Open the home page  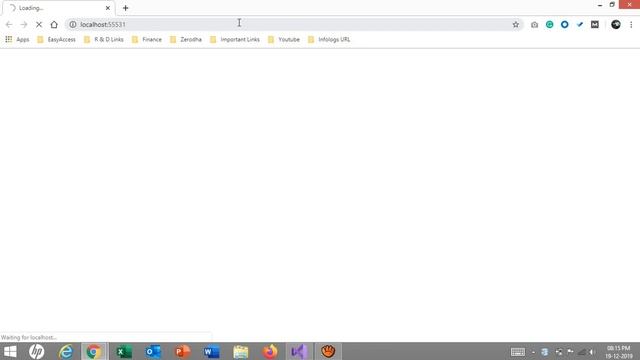(x=54, y=24)
